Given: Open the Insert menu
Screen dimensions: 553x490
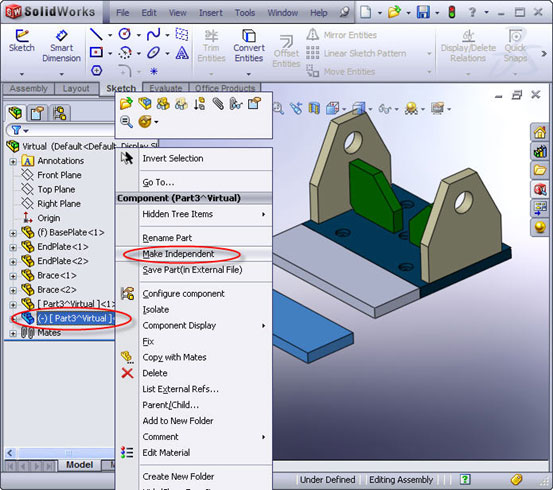Looking at the screenshot, I should point(211,13).
